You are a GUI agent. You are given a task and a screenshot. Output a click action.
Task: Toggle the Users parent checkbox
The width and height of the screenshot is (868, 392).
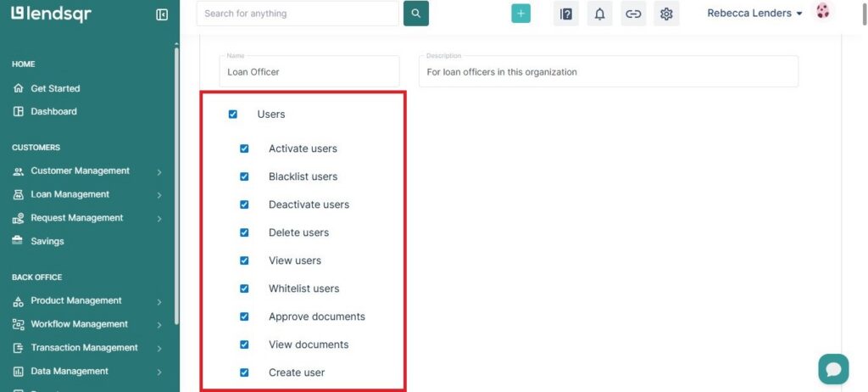pos(232,115)
